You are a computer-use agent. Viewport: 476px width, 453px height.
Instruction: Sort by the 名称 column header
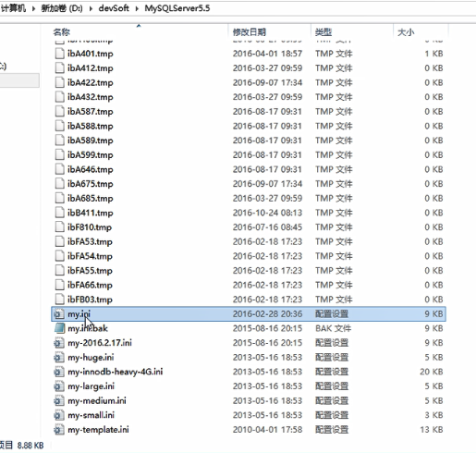pos(62,31)
